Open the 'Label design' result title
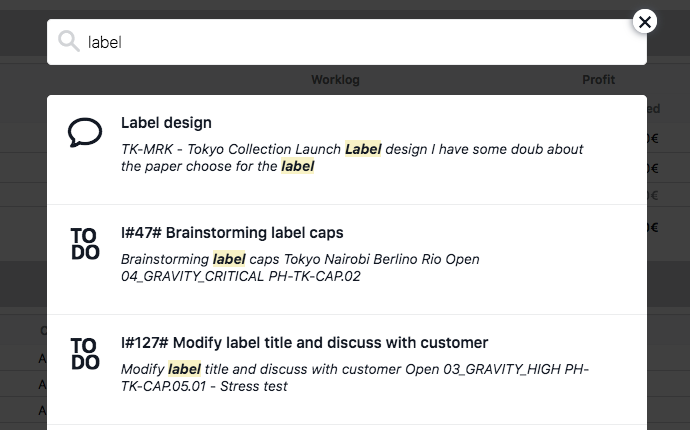This screenshot has height=430, width=690. coord(166,123)
